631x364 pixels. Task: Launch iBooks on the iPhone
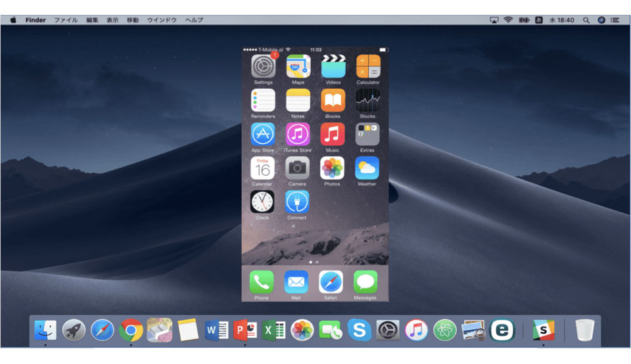333,100
